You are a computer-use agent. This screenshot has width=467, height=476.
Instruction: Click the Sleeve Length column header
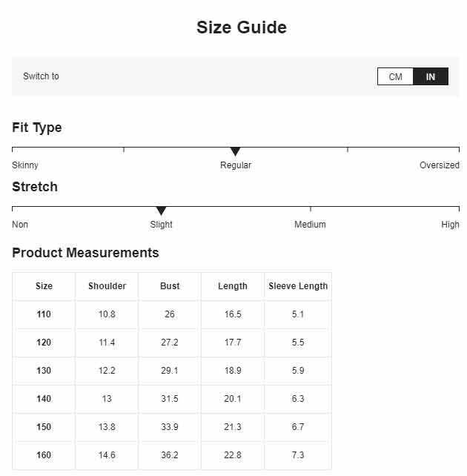click(x=298, y=286)
